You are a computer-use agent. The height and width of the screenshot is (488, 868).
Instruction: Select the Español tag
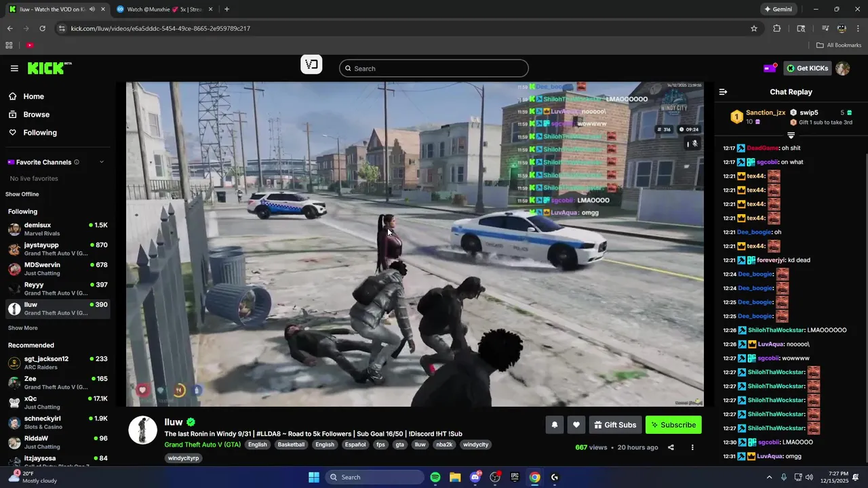coord(355,445)
